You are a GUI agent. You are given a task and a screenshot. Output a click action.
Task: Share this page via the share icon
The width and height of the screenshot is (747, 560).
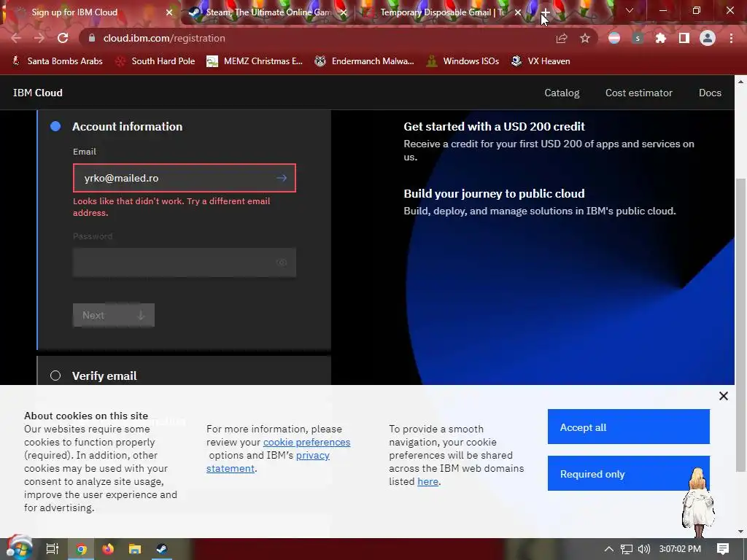click(562, 38)
